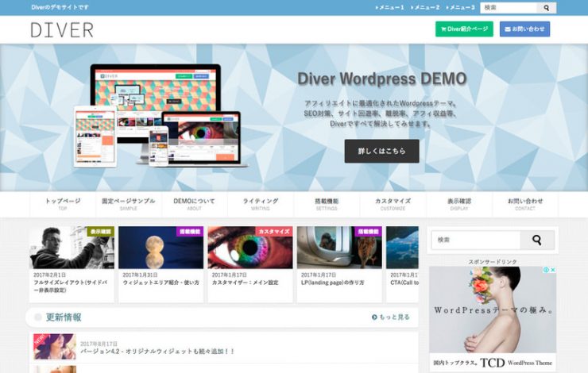Image resolution: width=588 pixels, height=373 pixels.
Task: Click the search magnifier icon in top bar
Action: (x=546, y=8)
